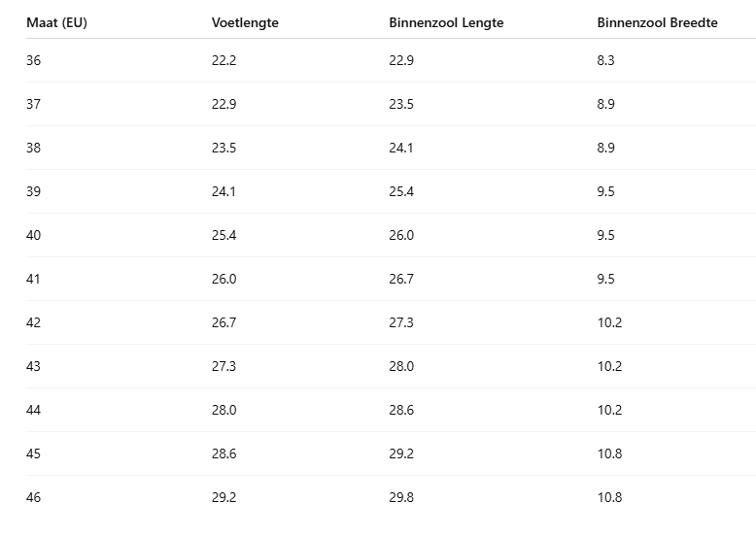Click size 38 in the table

[x=34, y=148]
